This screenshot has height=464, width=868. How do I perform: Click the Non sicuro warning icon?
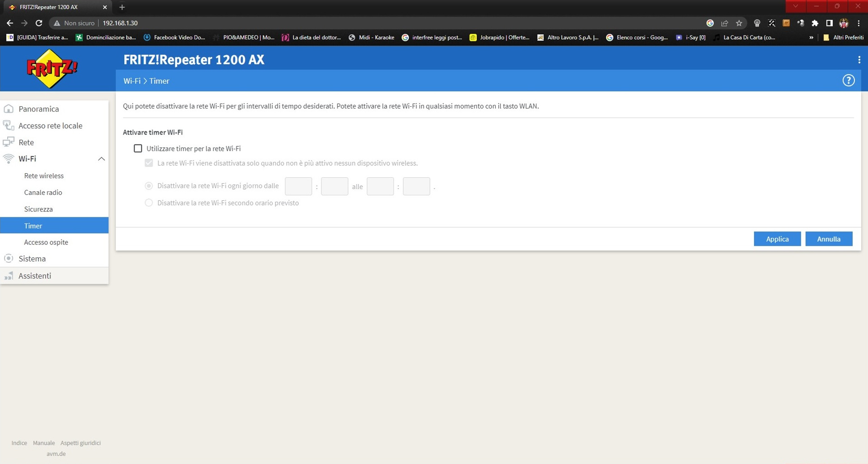point(57,23)
